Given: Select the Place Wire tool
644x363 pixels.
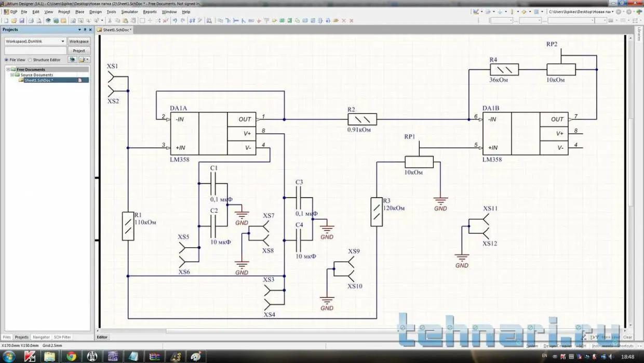Looking at the screenshot, I should (x=220, y=21).
